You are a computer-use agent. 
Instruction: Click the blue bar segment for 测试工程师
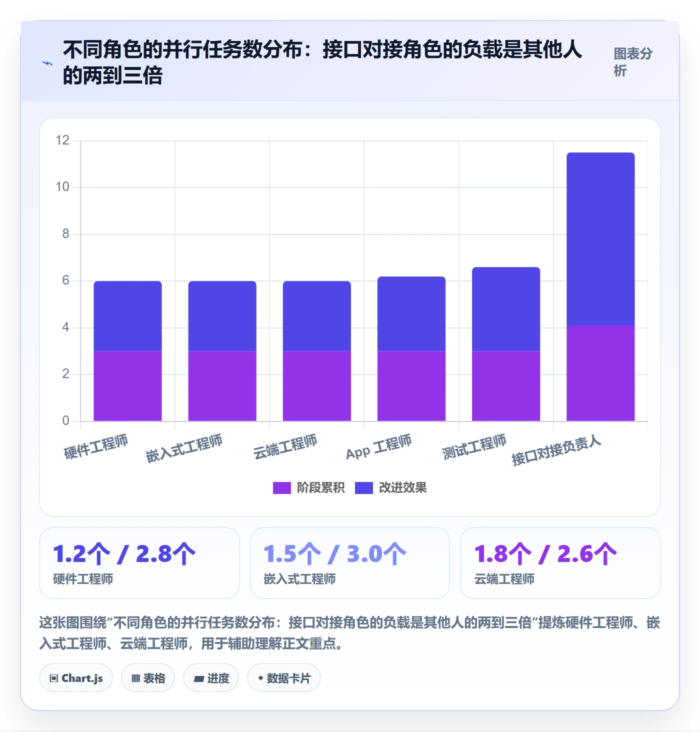point(506,309)
